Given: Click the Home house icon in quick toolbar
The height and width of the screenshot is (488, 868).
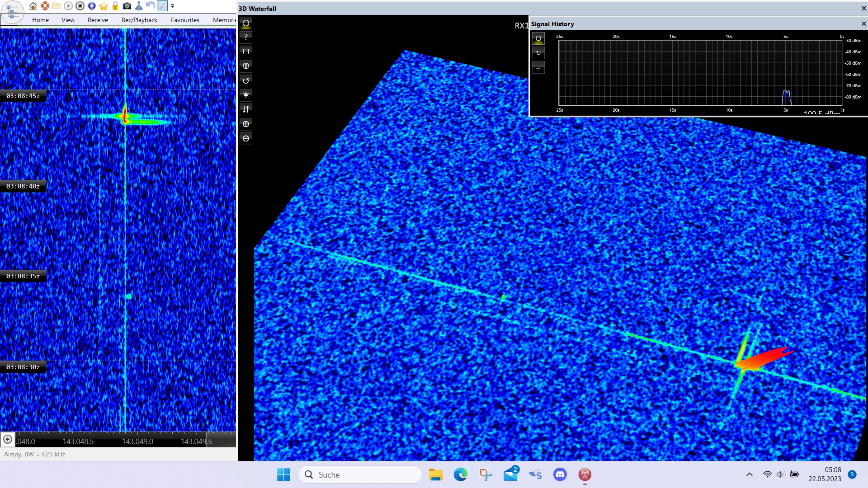Looking at the screenshot, I should coord(33,6).
